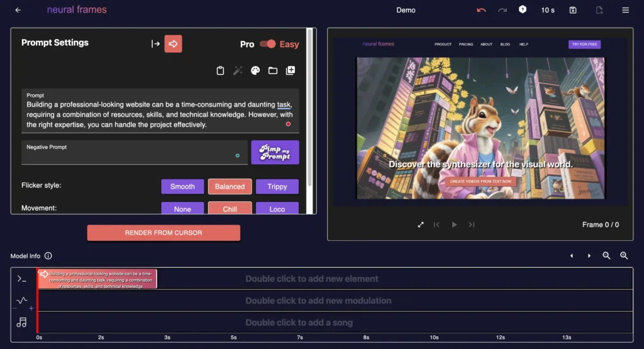Click the jump-to-end arrow bar icon

155,43
